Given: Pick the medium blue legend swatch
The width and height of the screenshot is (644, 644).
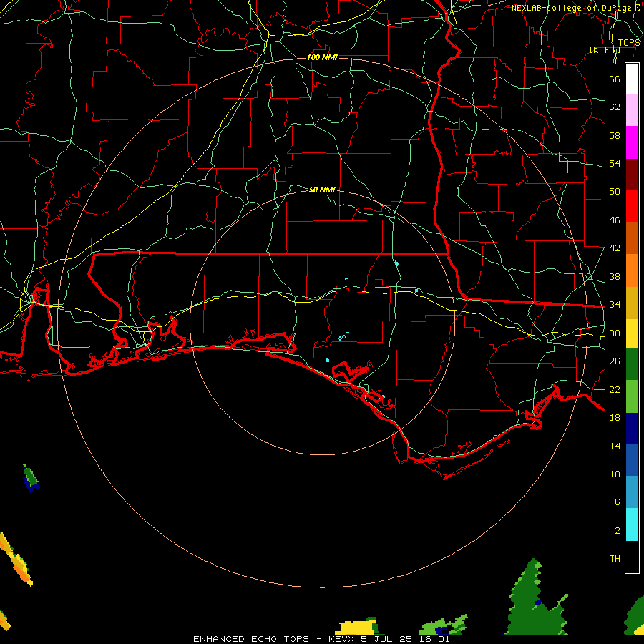Looking at the screenshot, I should click(632, 460).
